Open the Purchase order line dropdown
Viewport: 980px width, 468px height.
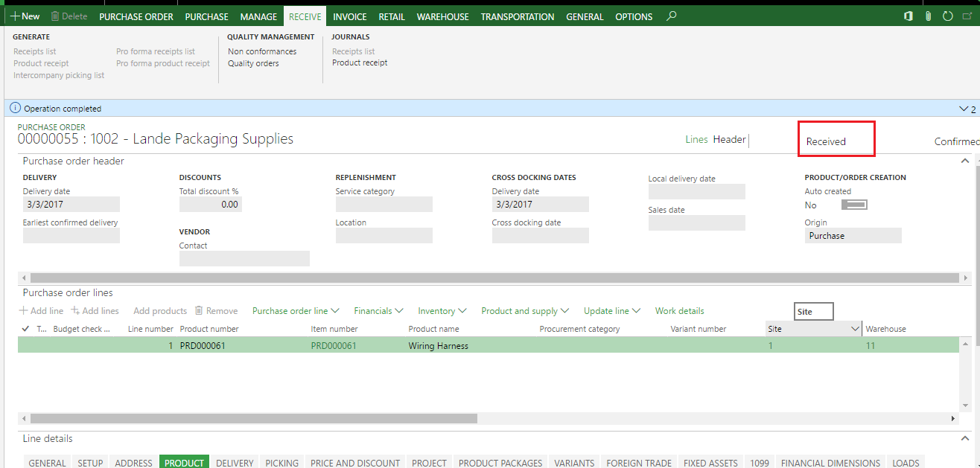click(296, 311)
